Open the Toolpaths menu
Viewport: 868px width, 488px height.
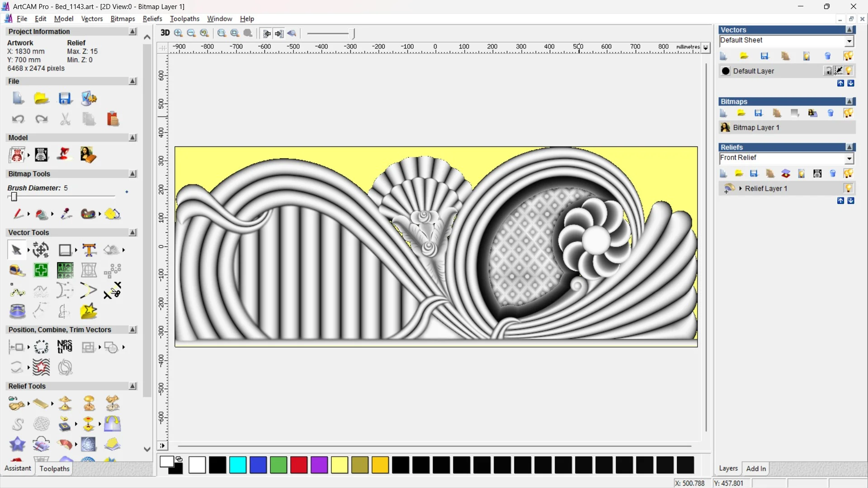184,19
